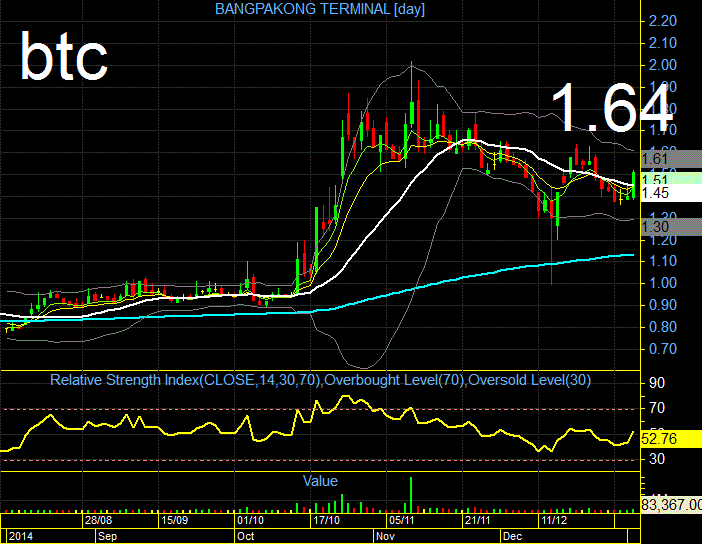Click the Oct month label

tap(246, 536)
